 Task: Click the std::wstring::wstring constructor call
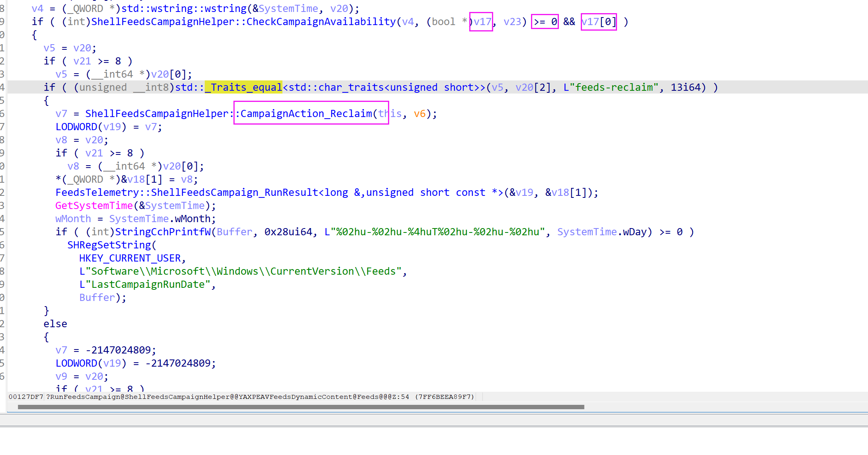184,8
